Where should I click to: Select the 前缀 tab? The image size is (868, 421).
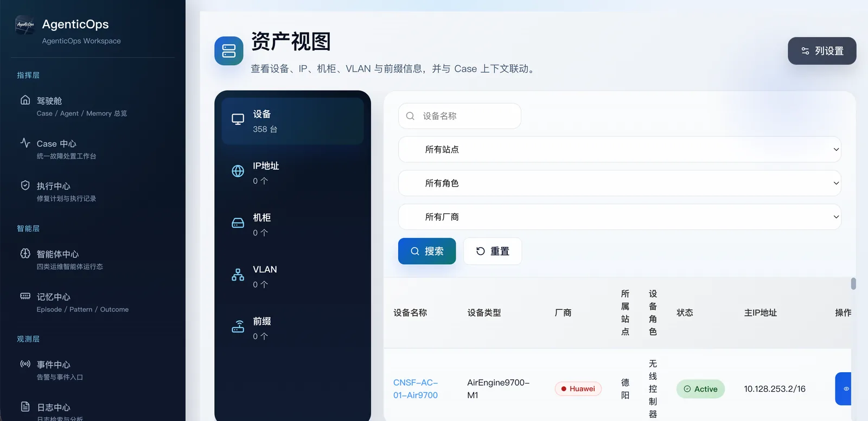coord(293,328)
